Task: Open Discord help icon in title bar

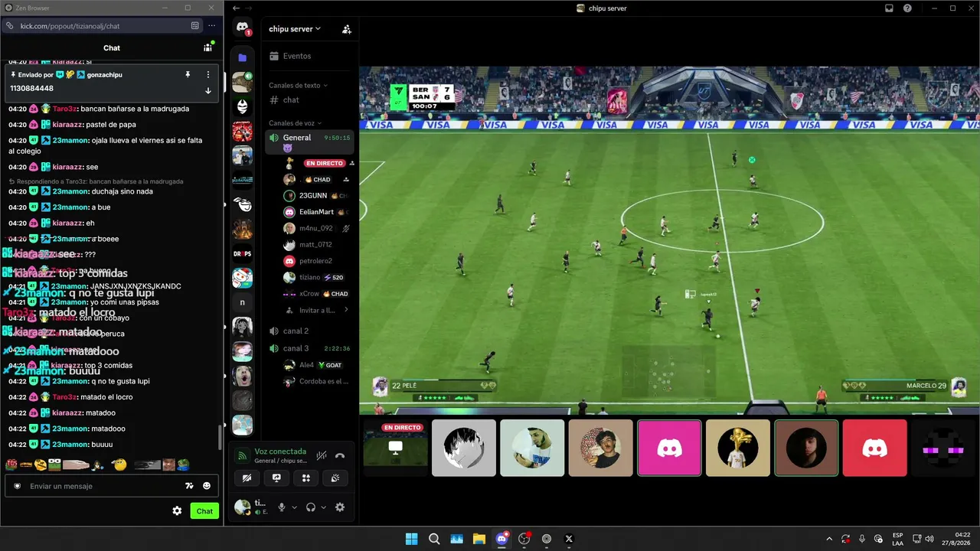Action: [907, 8]
